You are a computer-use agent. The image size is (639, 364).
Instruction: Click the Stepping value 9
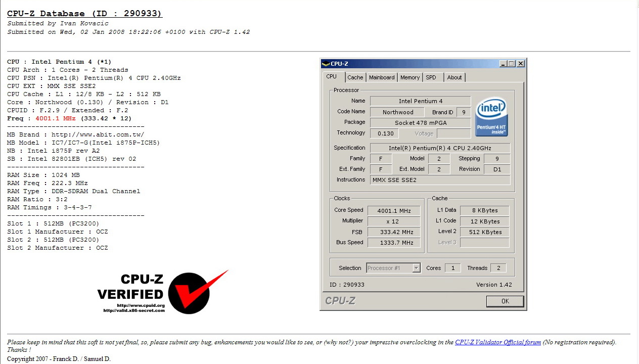click(x=497, y=159)
